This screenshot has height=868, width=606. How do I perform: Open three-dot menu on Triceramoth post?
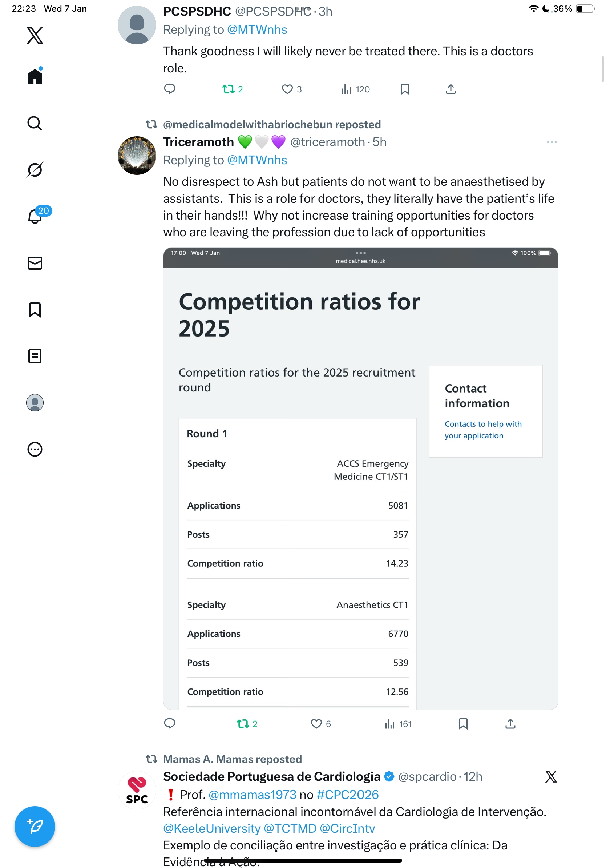[551, 142]
